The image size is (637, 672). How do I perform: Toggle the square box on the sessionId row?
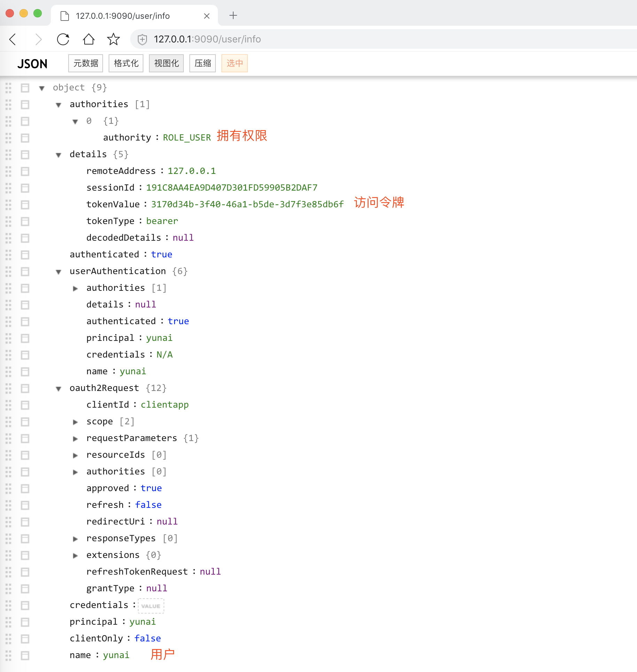point(25,188)
